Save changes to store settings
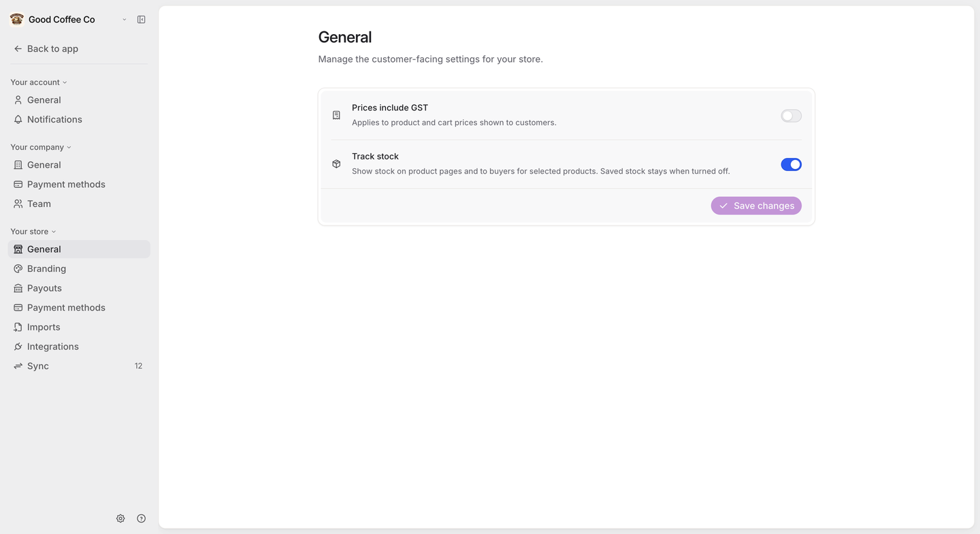Viewport: 980px width, 534px height. click(x=756, y=206)
